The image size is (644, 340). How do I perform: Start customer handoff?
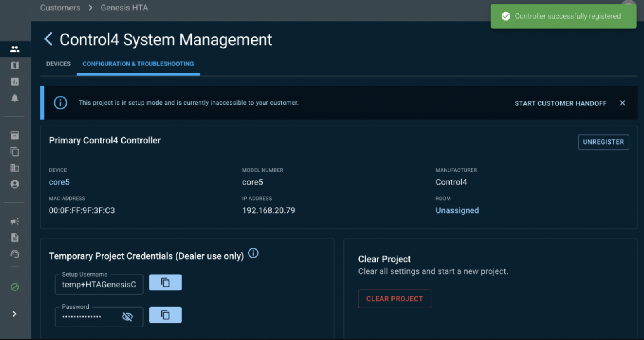[x=560, y=103]
